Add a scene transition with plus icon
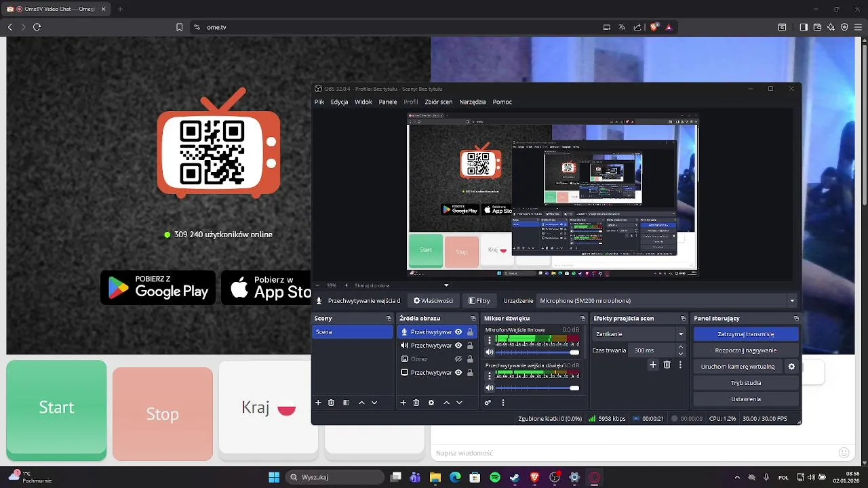 pyautogui.click(x=653, y=365)
